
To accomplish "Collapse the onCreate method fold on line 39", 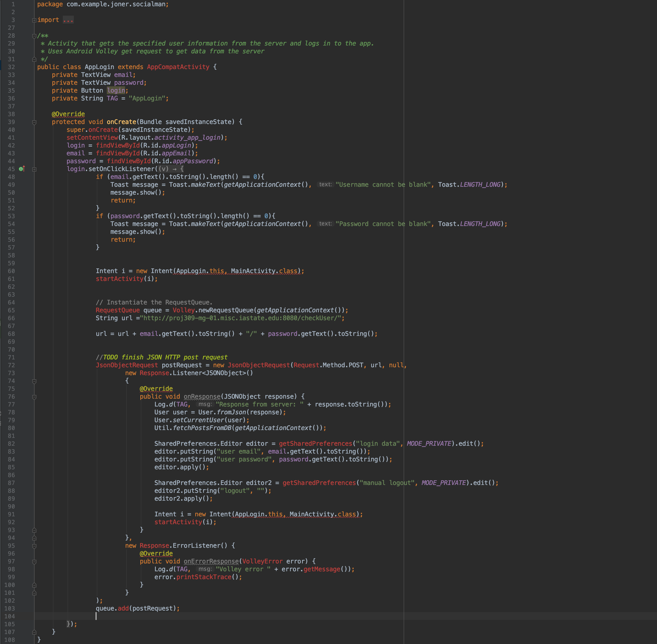I will (x=34, y=122).
